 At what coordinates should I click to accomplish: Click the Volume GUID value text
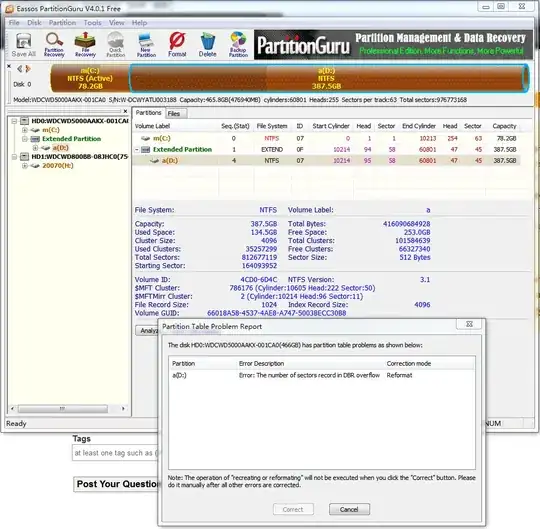[277, 313]
